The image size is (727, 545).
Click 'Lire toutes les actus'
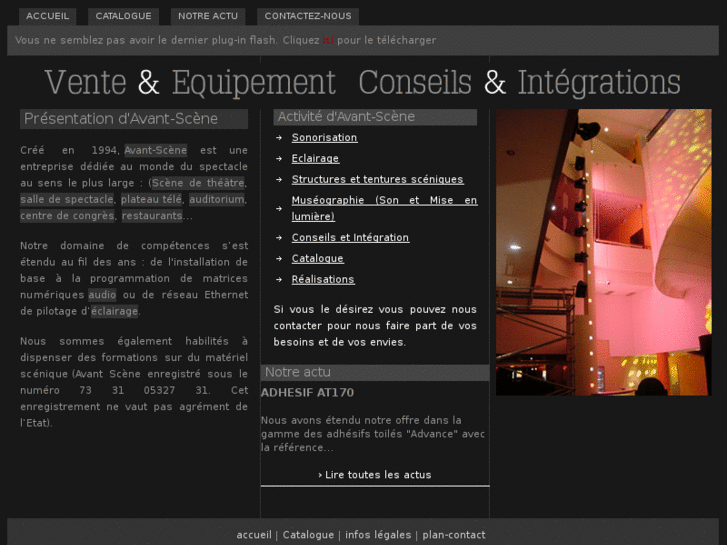[375, 475]
